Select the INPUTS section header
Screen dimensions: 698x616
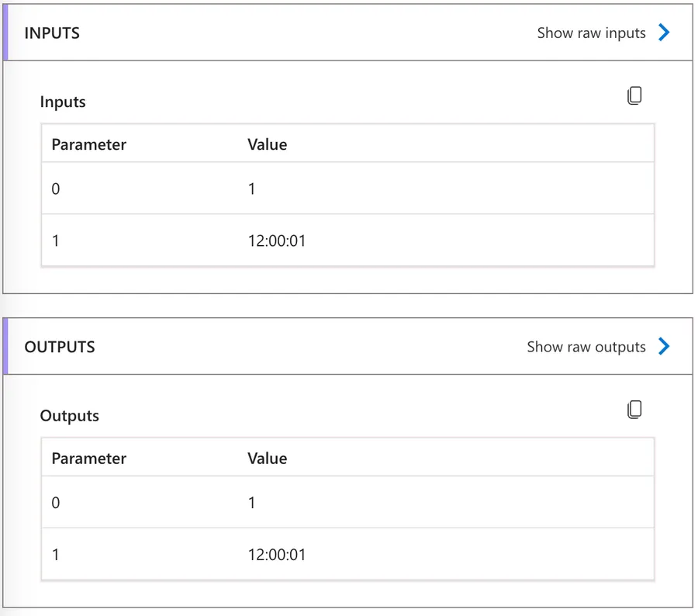click(52, 33)
